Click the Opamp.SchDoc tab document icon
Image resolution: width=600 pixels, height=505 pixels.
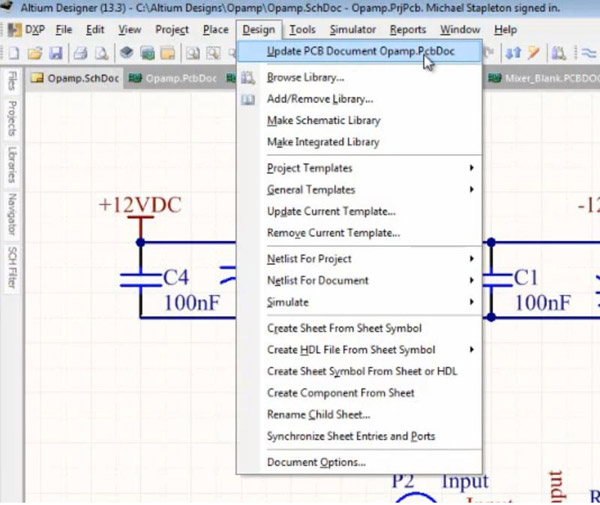coord(37,78)
